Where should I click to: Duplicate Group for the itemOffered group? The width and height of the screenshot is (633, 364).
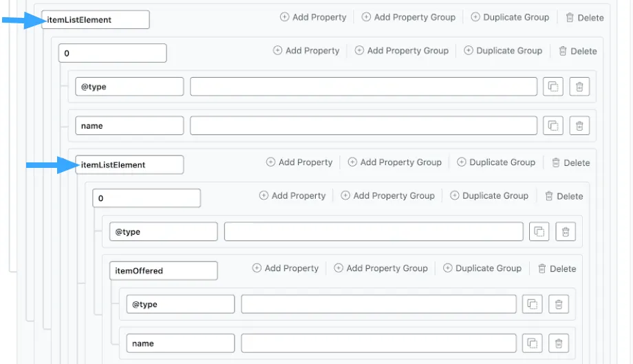(483, 268)
